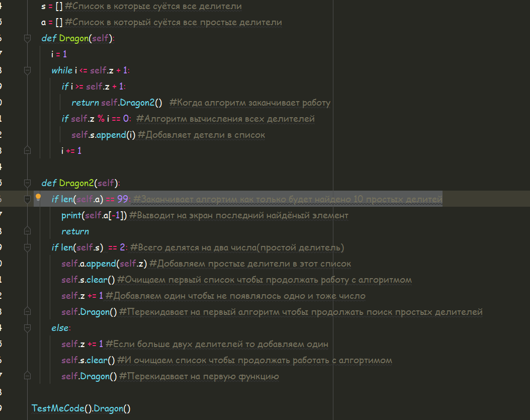Click the fold end marker beside bare 'return'
Screen dimensions: 530x420
click(28, 231)
